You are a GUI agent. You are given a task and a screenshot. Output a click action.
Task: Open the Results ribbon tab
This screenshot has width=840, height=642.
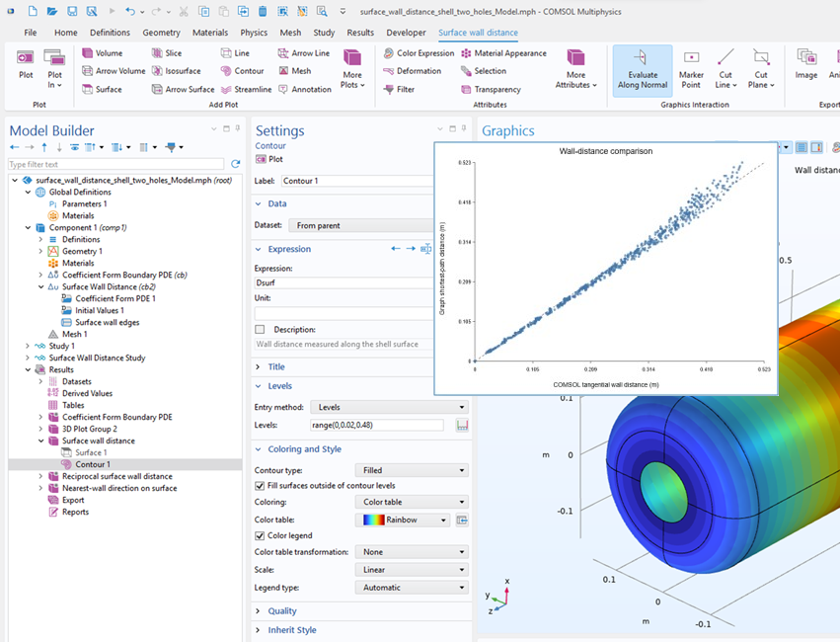(360, 33)
